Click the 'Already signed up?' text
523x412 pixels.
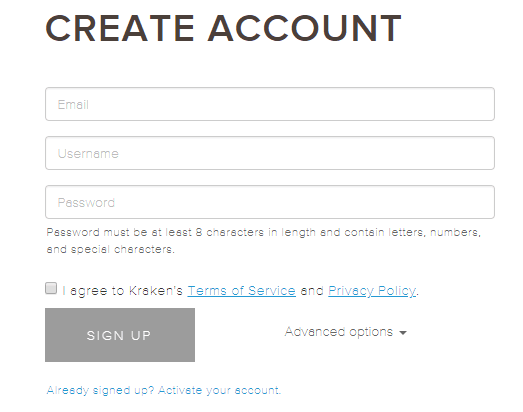(100, 390)
